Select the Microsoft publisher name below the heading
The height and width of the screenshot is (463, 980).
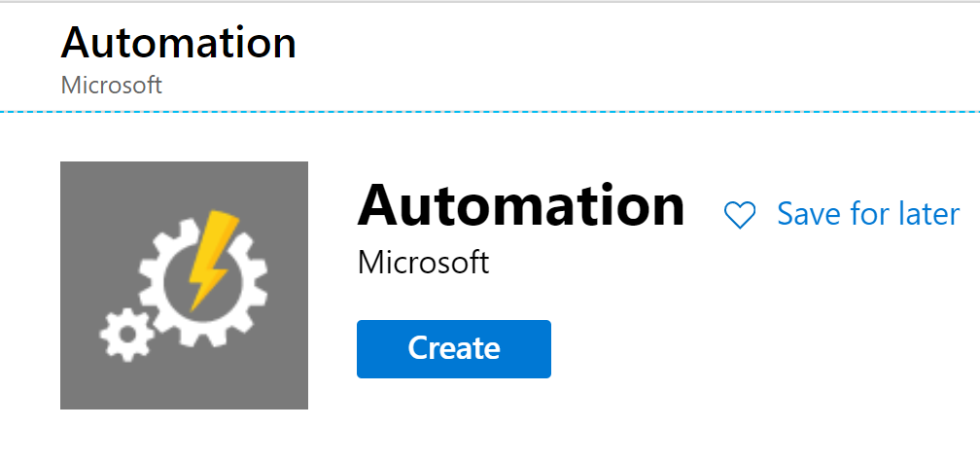tap(423, 262)
